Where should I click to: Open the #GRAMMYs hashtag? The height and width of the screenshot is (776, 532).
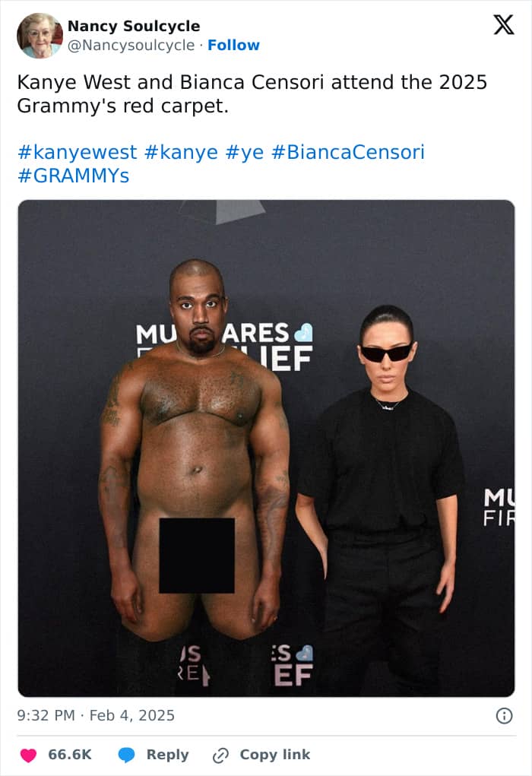[x=73, y=176]
